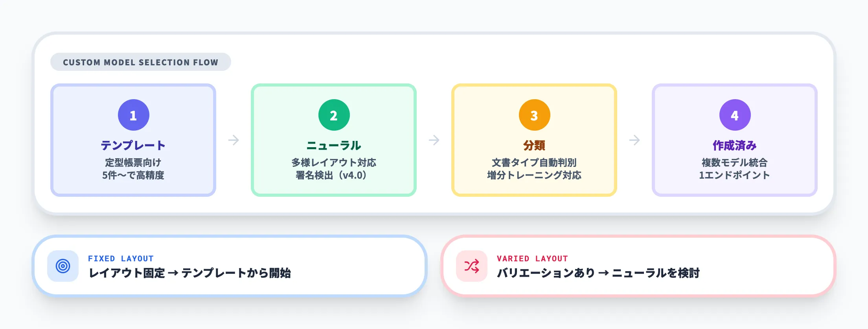Screen dimensions: 868x329
Task: Click the ニューラル heading
Action: [334, 145]
